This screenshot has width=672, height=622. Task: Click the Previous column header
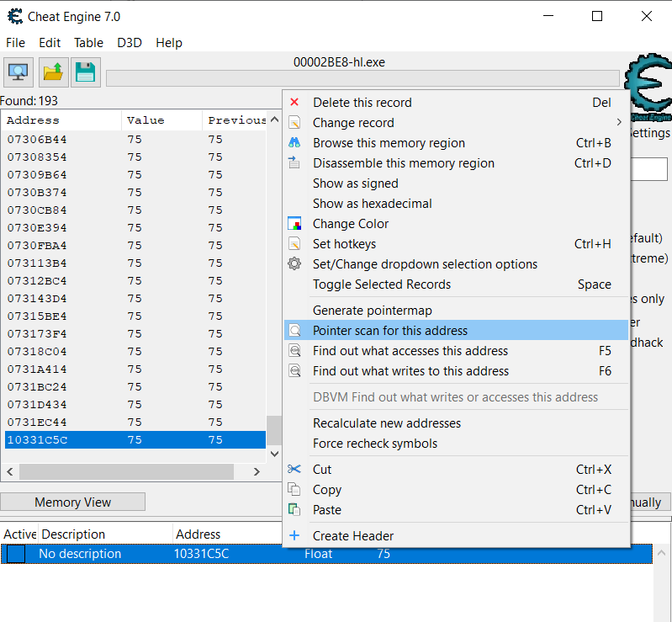[x=234, y=120]
